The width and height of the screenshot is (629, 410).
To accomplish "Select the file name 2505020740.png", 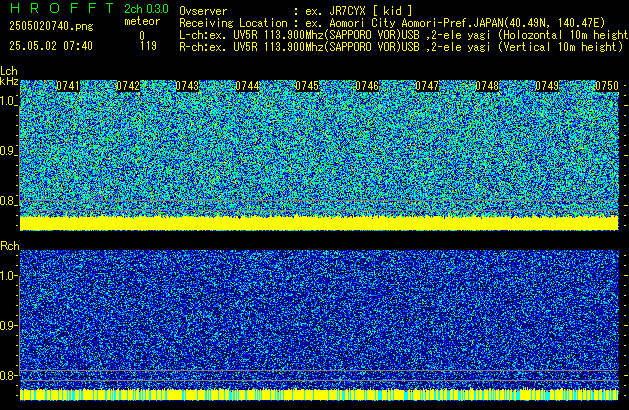I will click(51, 26).
